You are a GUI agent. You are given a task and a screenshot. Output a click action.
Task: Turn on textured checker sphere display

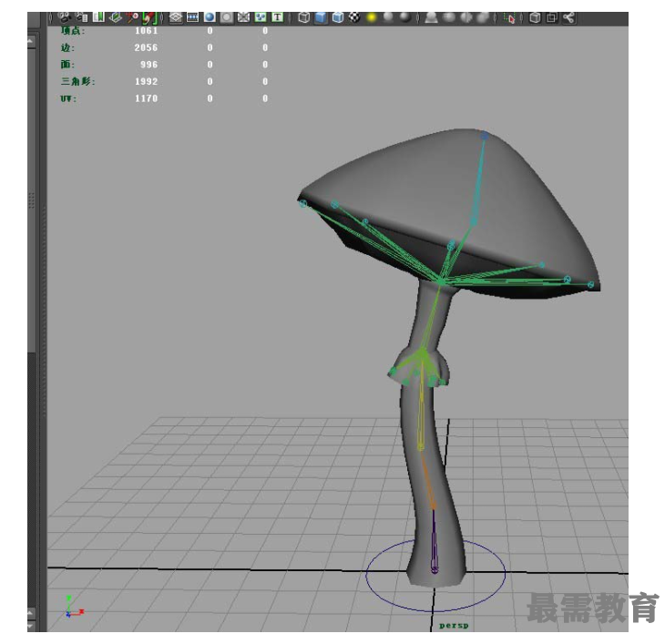click(x=354, y=17)
